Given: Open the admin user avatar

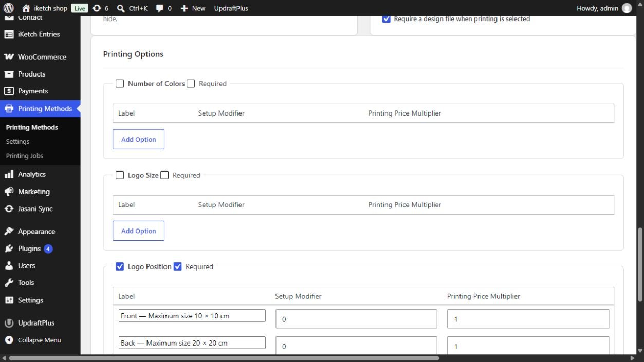Looking at the screenshot, I should (x=627, y=8).
